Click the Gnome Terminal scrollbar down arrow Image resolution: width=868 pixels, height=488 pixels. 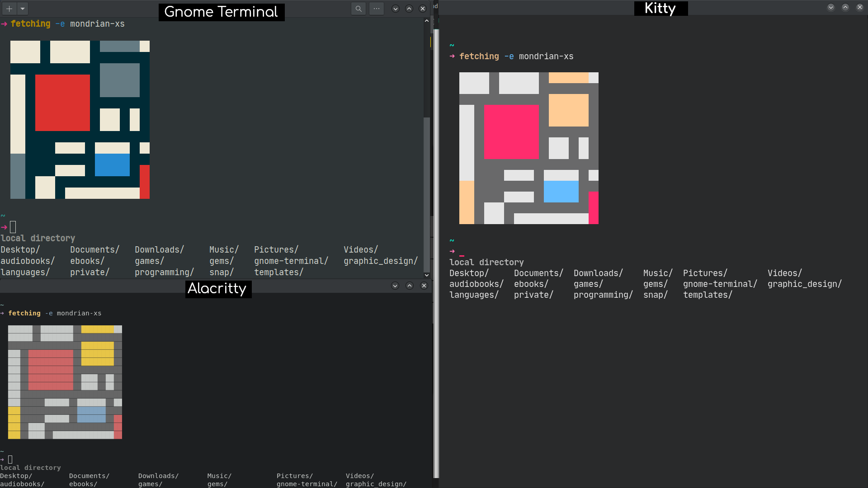tap(426, 275)
